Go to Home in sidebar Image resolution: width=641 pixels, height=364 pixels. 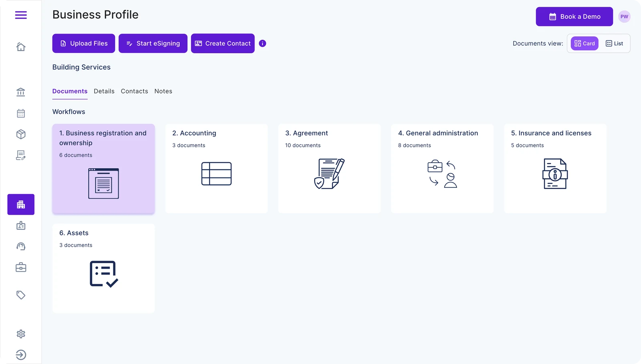(21, 47)
